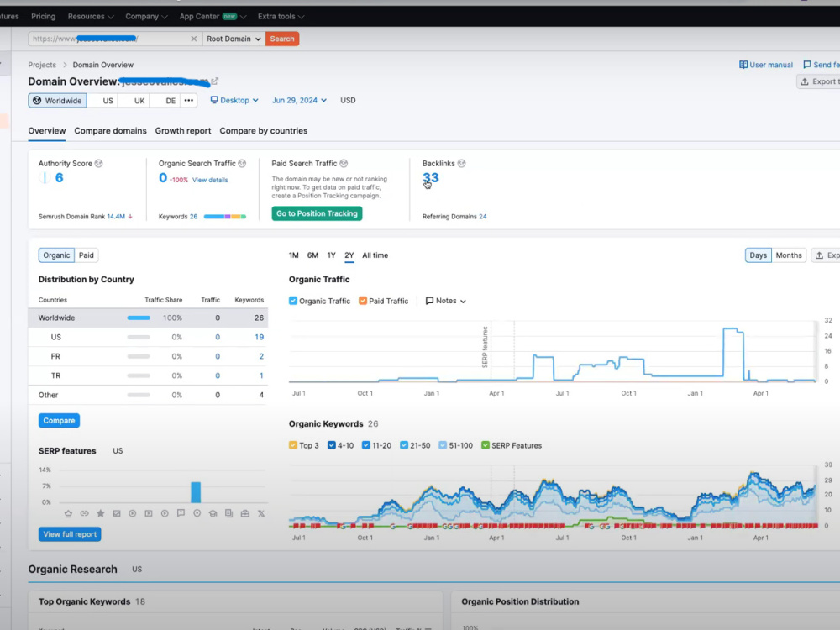Open the Company menu dropdown
This screenshot has width=840, height=630.
[x=146, y=17]
